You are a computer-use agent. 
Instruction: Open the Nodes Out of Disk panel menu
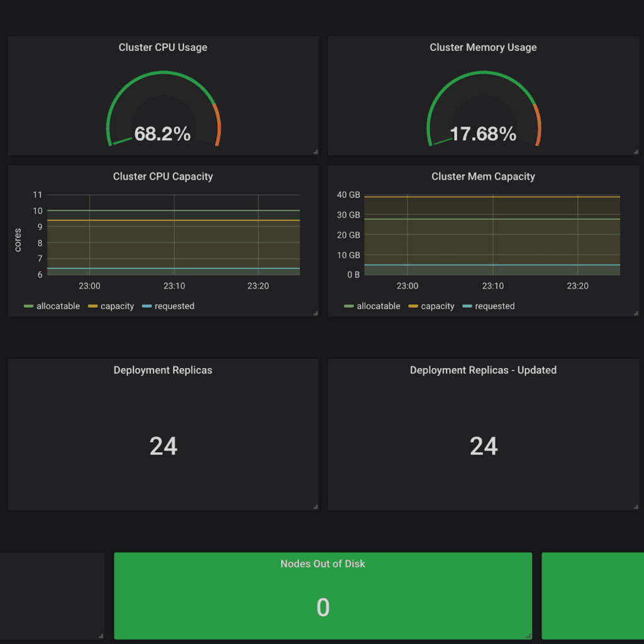[x=323, y=564]
